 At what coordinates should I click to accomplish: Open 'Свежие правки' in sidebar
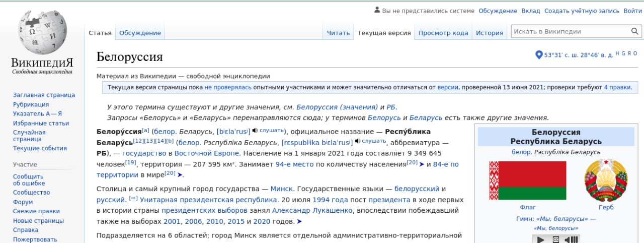[36, 211]
